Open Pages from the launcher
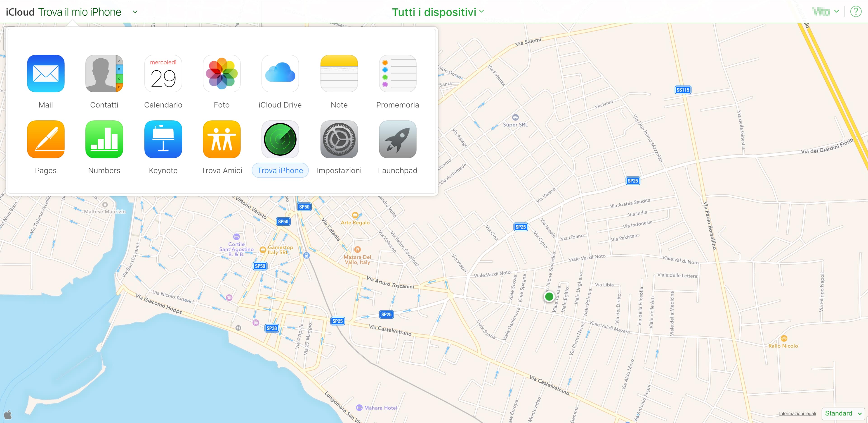The height and width of the screenshot is (423, 868). point(45,139)
